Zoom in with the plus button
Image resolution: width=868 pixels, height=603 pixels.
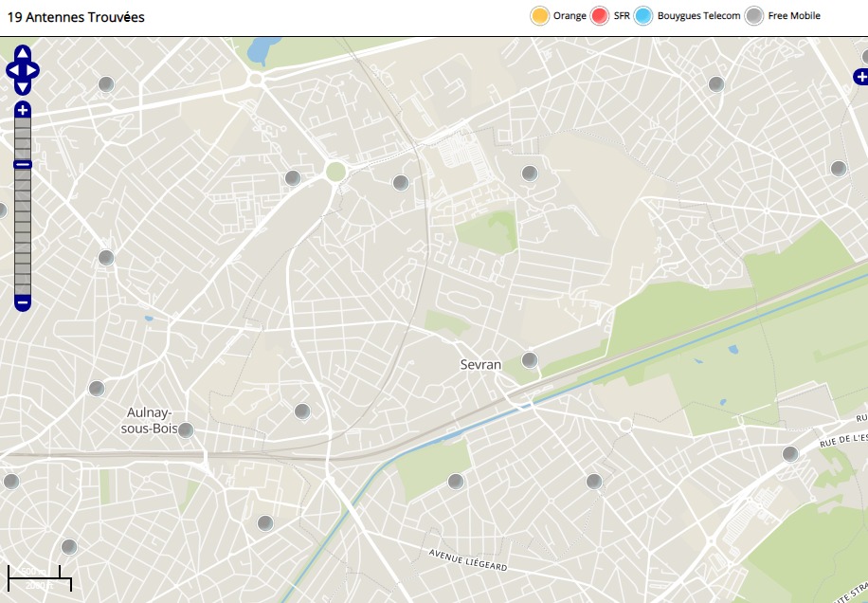[23, 110]
